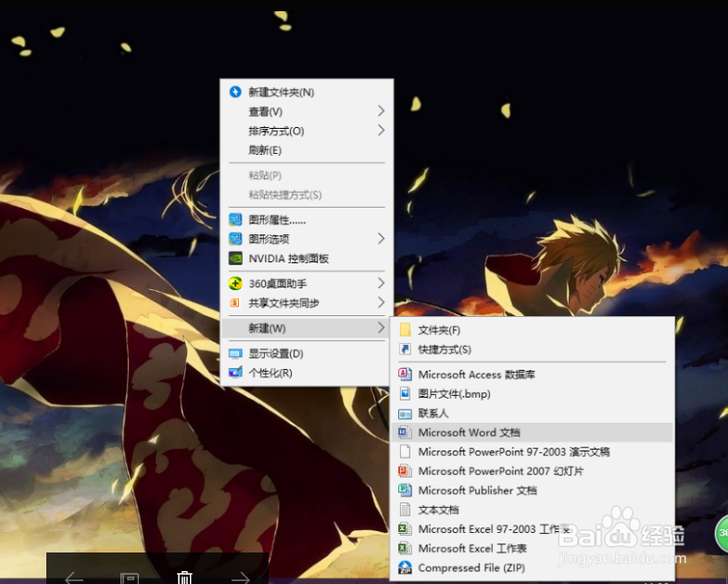Click the grayed 粘贴快捷方式(S) entry
This screenshot has height=584, width=728.
tap(307, 195)
